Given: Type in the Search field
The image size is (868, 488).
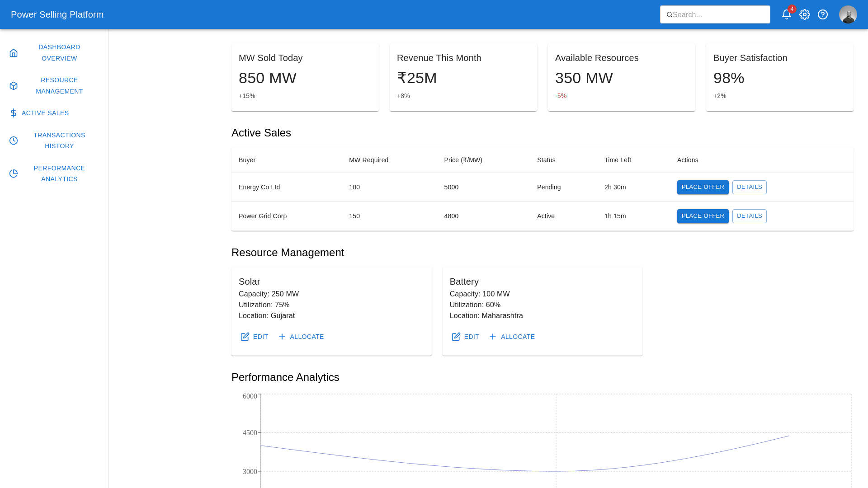Looking at the screenshot, I should click(719, 14).
